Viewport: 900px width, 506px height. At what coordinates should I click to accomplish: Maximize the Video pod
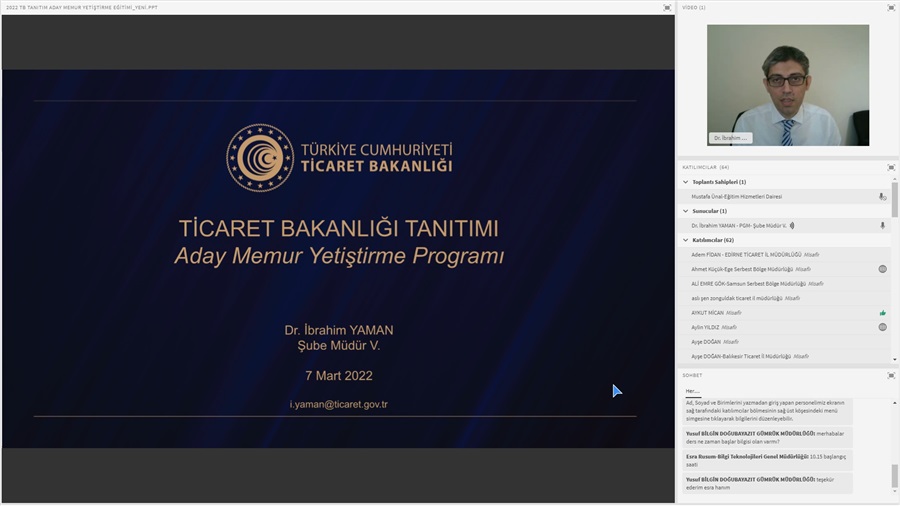(x=890, y=7)
